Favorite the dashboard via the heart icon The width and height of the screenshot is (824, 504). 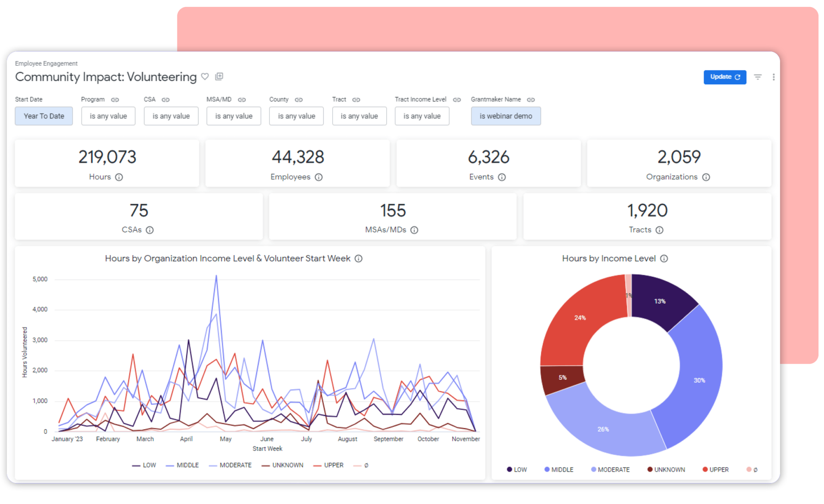pyautogui.click(x=205, y=76)
